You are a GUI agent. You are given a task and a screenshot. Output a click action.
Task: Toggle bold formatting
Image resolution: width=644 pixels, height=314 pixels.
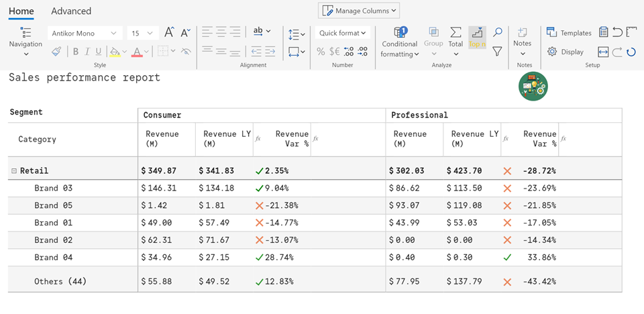tap(76, 52)
